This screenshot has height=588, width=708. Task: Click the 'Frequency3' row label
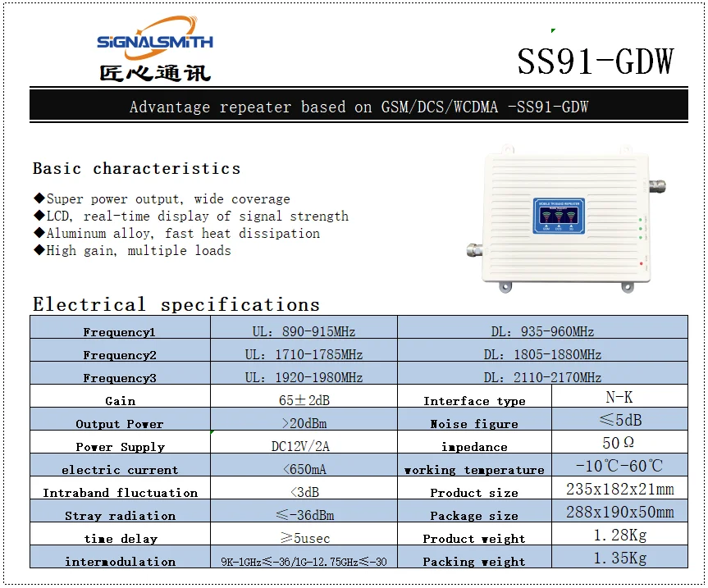click(120, 378)
